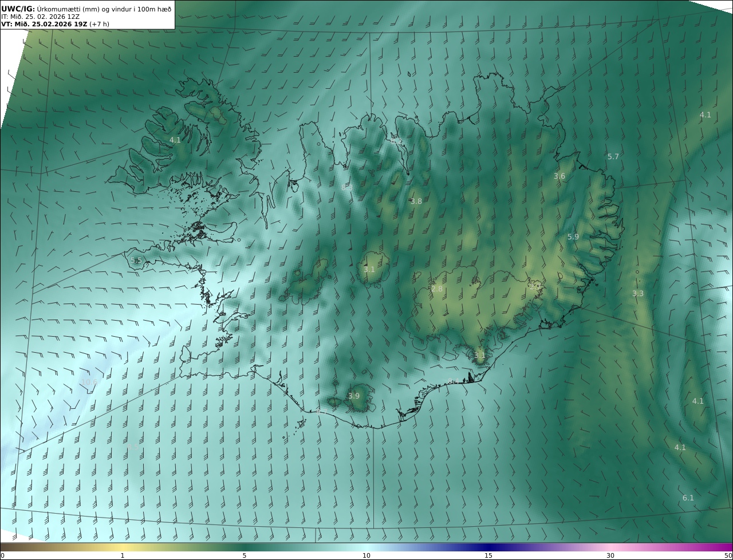Click the 5.9 value in east Iceland
This screenshot has height=560, width=733.
click(x=573, y=236)
